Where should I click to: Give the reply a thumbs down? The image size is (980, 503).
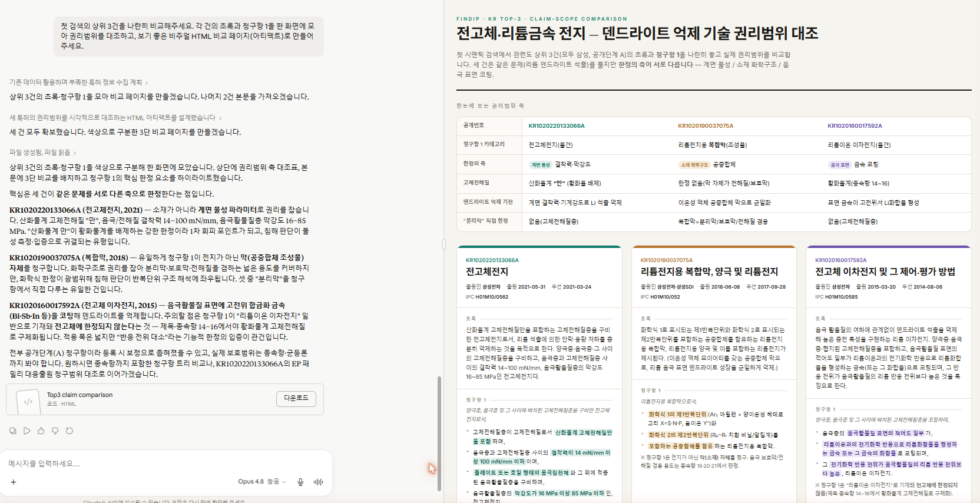point(55,431)
